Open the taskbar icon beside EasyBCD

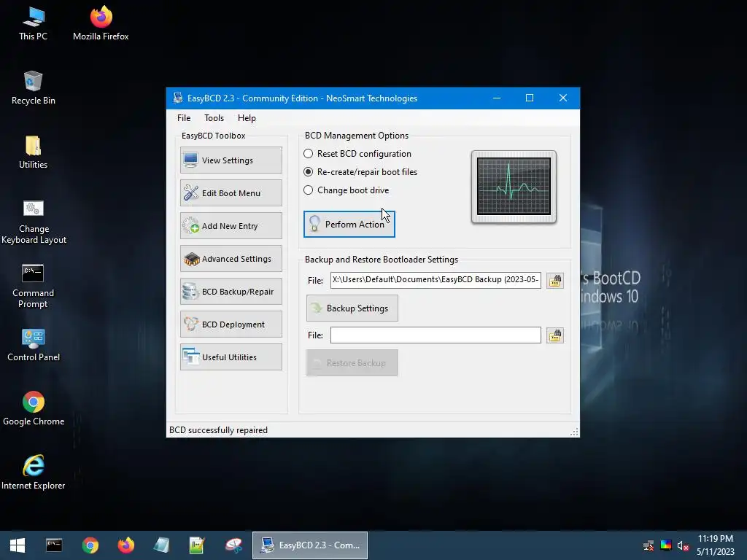click(x=233, y=545)
